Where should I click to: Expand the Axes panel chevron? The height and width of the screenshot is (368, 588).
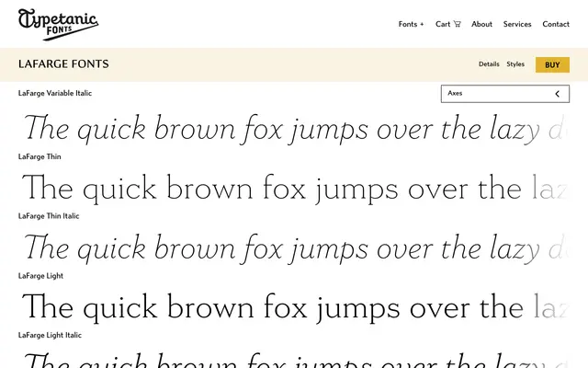click(x=558, y=94)
